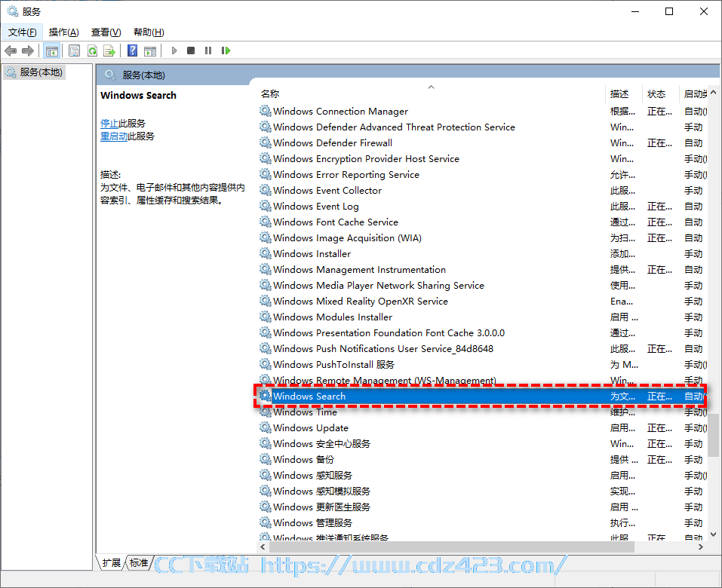Viewport: 722px width, 588px height.
Task: Click the 重启动 service link
Action: tap(114, 136)
